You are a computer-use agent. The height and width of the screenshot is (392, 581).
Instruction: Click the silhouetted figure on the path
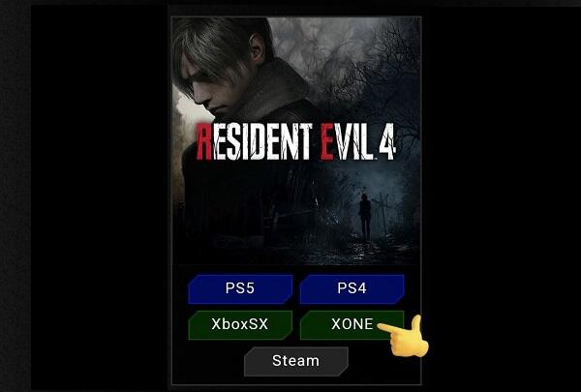[x=365, y=216]
